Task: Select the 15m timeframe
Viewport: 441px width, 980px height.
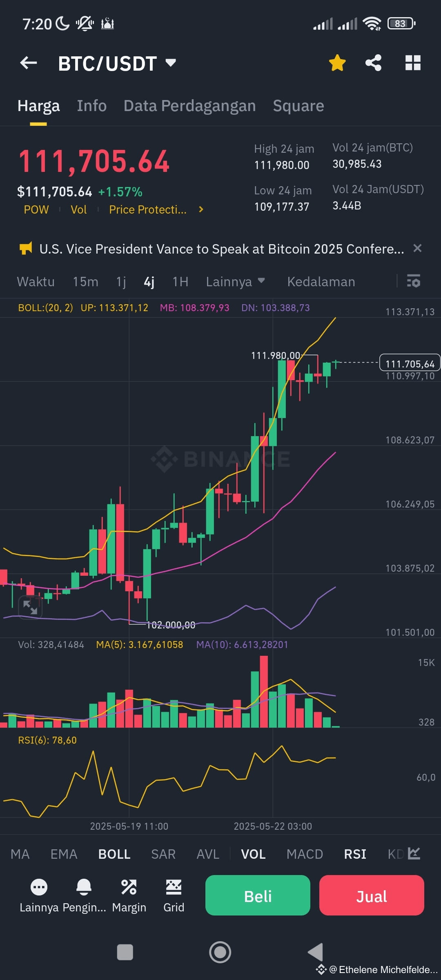Action: coord(85,282)
